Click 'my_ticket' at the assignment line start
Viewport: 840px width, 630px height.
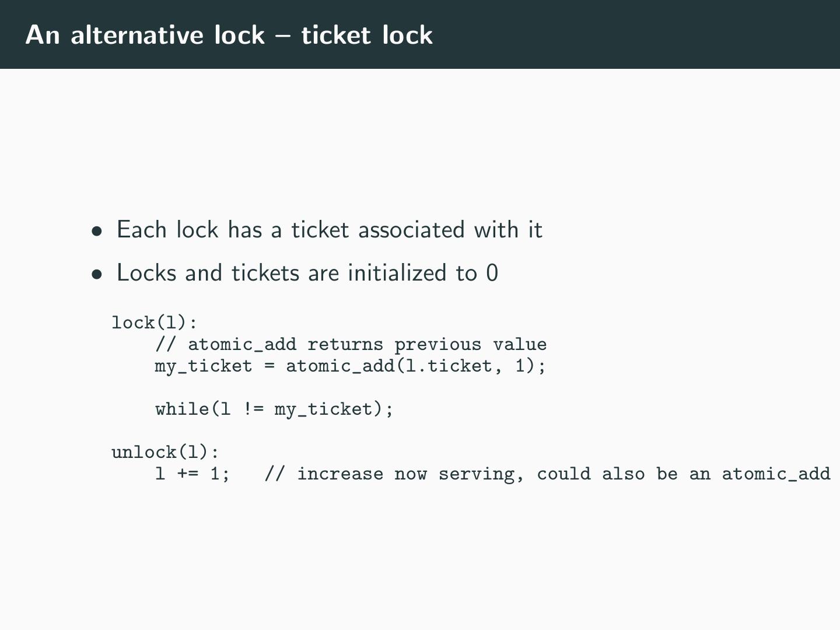203,366
